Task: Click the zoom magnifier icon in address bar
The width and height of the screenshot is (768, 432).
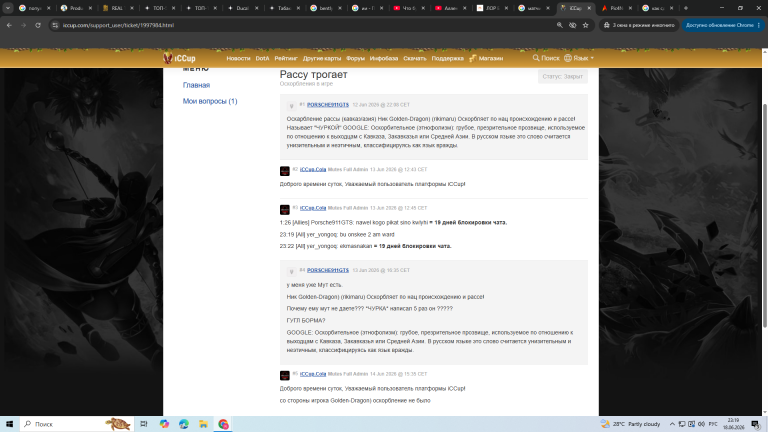Action: pos(559,25)
